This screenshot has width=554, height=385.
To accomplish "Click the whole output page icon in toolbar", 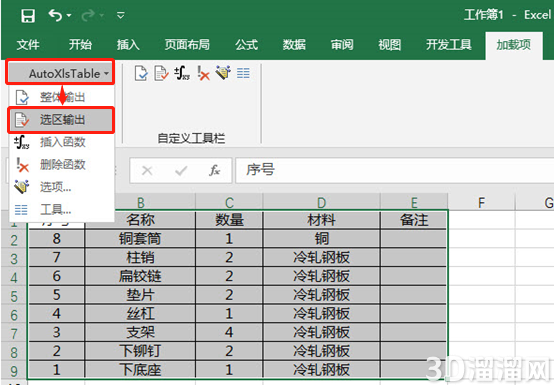I will tap(141, 73).
